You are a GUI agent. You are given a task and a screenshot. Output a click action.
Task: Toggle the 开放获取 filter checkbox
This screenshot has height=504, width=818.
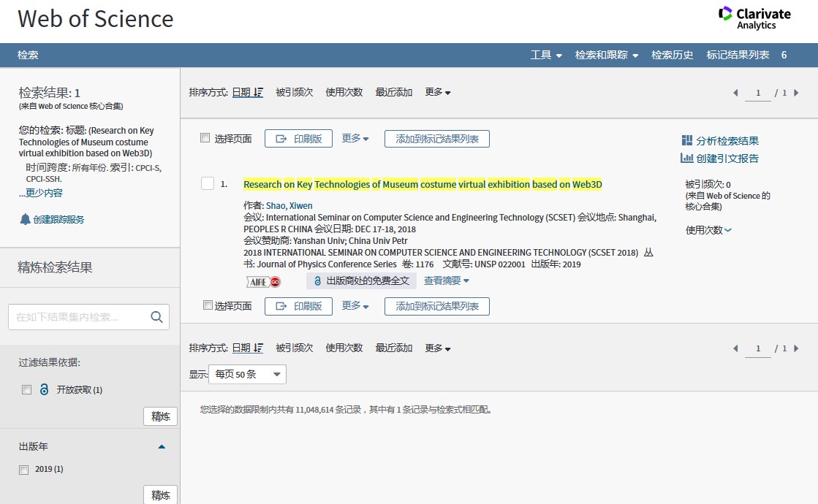pos(26,390)
